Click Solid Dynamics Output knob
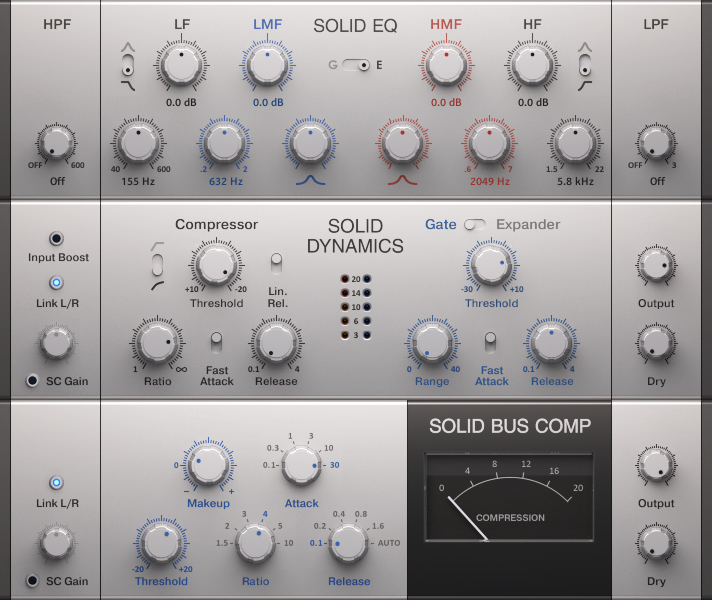The image size is (712, 600). click(656, 265)
